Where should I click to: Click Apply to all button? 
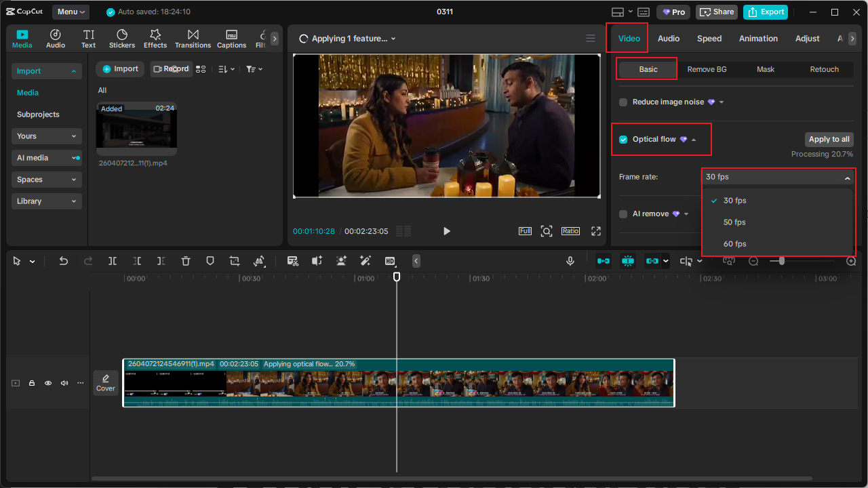tap(829, 139)
